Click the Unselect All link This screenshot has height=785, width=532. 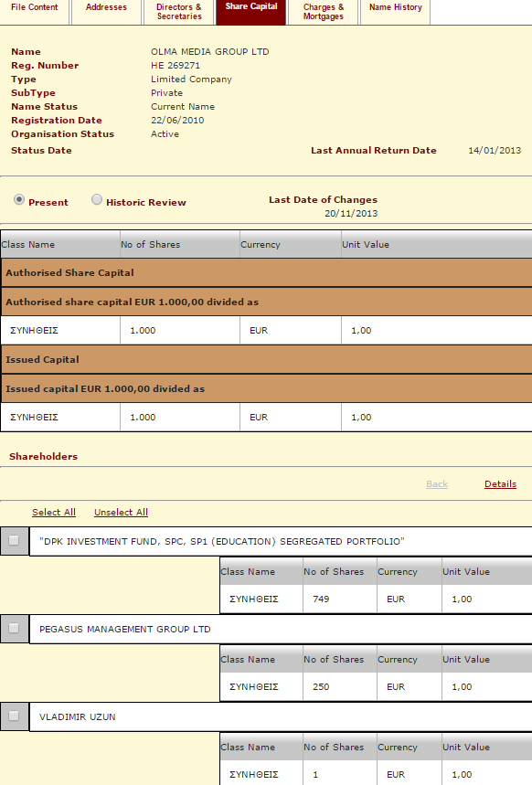121,512
